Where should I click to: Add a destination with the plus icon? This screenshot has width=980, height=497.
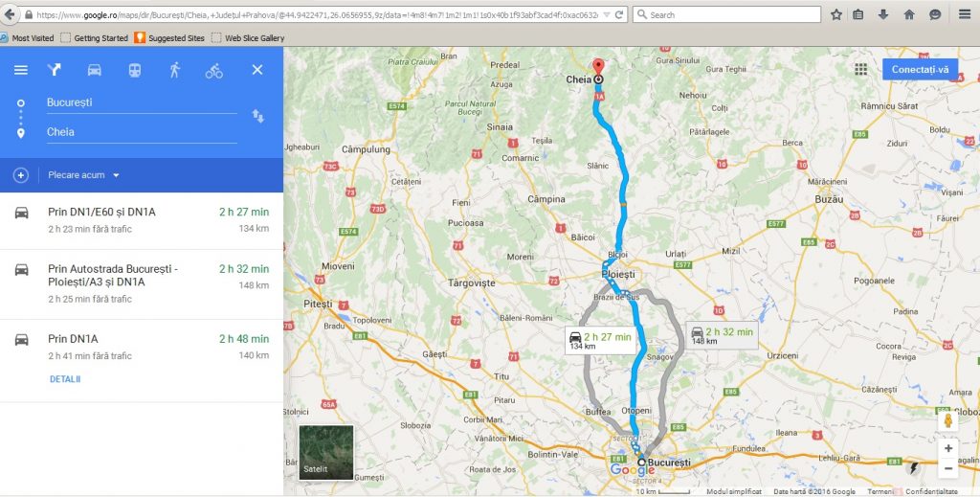(x=21, y=175)
